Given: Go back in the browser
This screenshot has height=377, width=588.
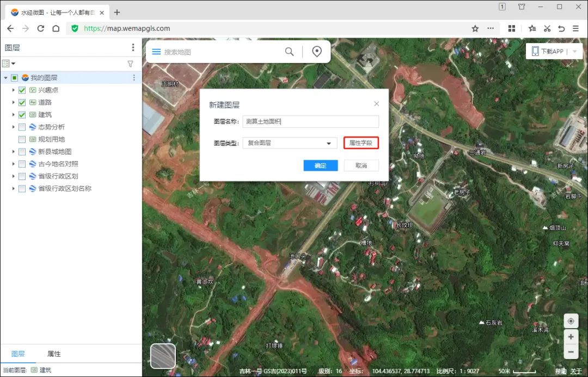Looking at the screenshot, I should [10, 28].
